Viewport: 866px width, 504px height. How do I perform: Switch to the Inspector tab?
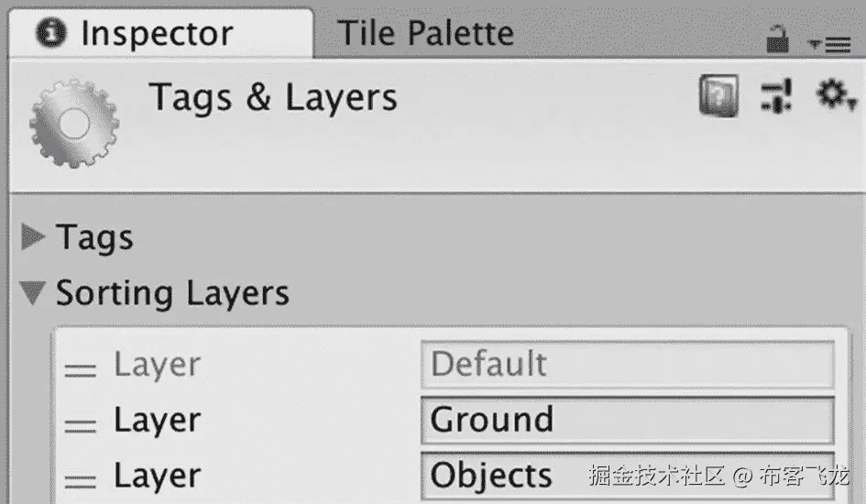[x=156, y=34]
